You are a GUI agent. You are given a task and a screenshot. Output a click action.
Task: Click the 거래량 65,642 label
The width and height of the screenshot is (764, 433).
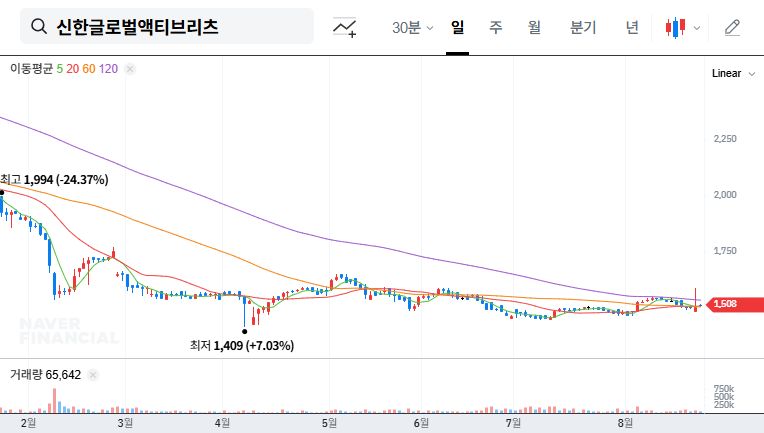[45, 375]
